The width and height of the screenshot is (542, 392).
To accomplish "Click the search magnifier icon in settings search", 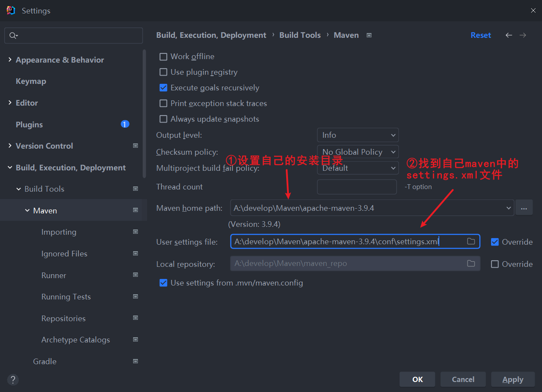I will [13, 36].
